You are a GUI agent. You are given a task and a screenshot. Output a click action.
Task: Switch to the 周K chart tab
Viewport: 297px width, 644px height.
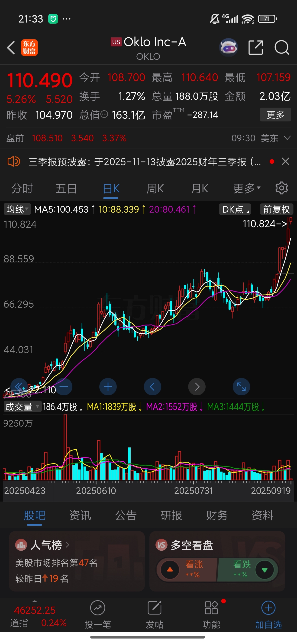[x=155, y=188]
